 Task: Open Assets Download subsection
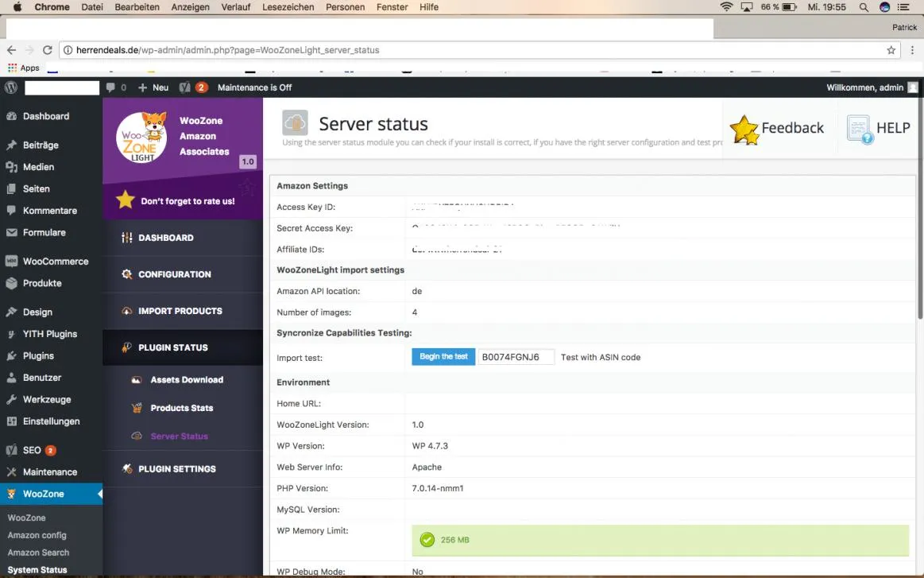click(x=186, y=380)
